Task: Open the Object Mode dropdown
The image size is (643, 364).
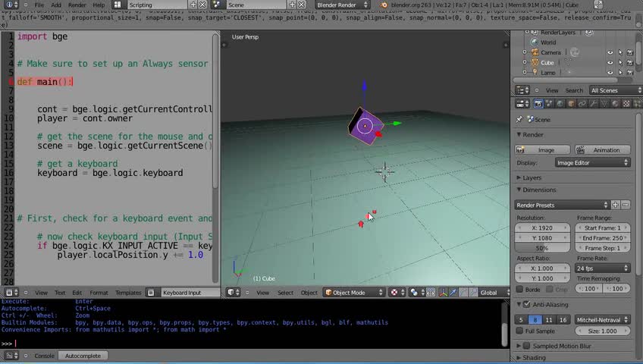Action: coord(354,292)
